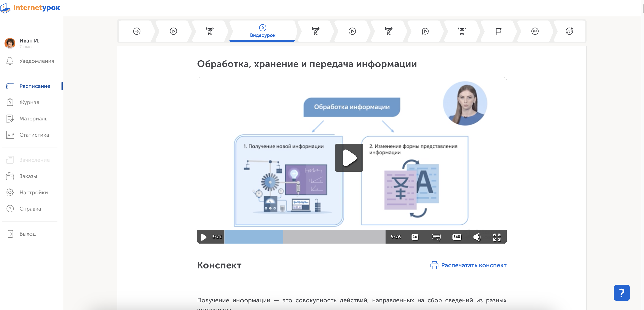
Task: Open the 1x playback speed selector
Action: pyautogui.click(x=415, y=237)
